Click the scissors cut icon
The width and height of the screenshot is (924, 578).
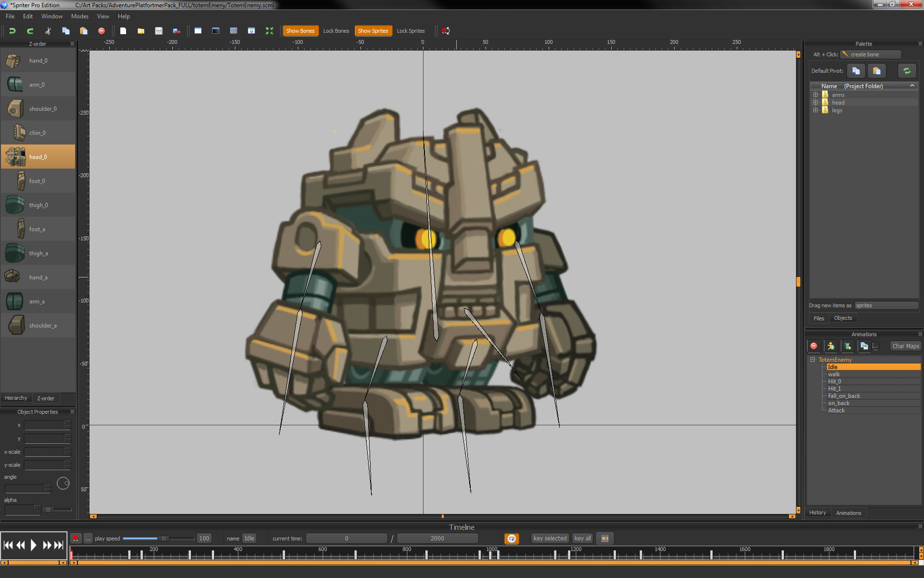(48, 31)
